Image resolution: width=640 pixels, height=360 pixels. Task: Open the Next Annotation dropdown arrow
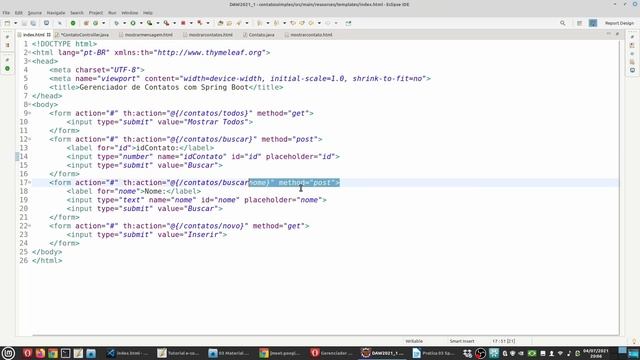267,23
